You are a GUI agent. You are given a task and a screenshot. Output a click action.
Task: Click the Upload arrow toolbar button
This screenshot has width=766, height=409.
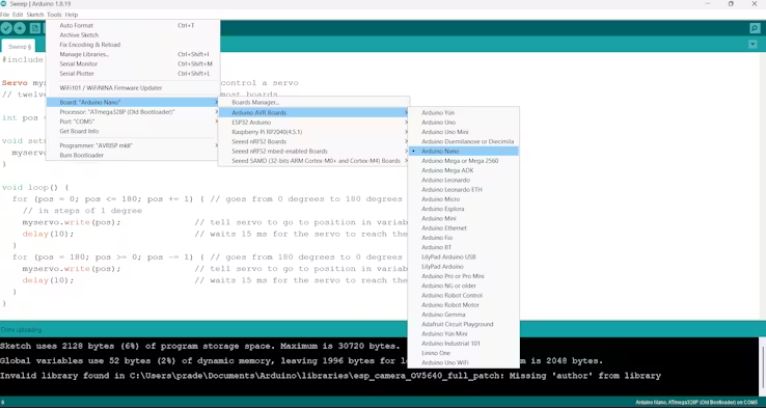click(x=20, y=28)
